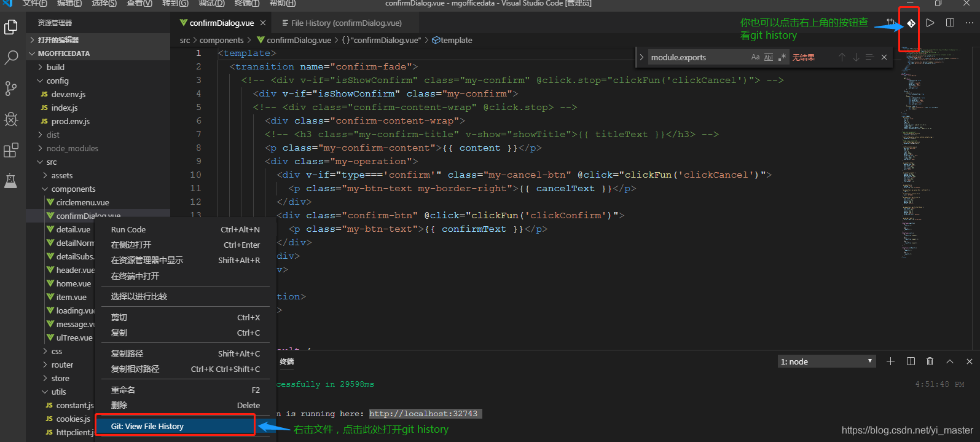Expand replace mode in find widget
This screenshot has width=980, height=442.
click(641, 57)
